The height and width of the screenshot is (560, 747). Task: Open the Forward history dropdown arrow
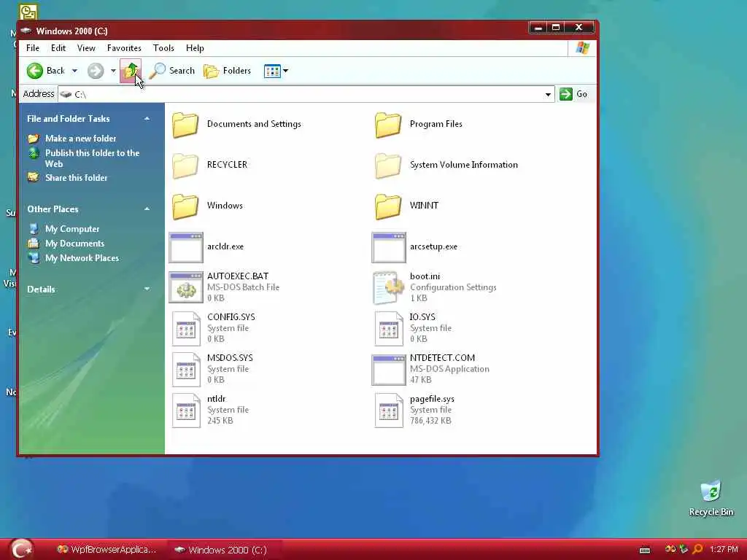pos(113,71)
